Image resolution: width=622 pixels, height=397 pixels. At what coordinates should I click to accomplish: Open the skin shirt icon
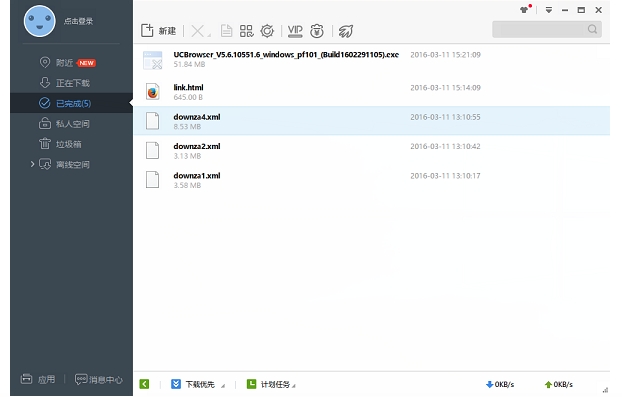(x=525, y=10)
